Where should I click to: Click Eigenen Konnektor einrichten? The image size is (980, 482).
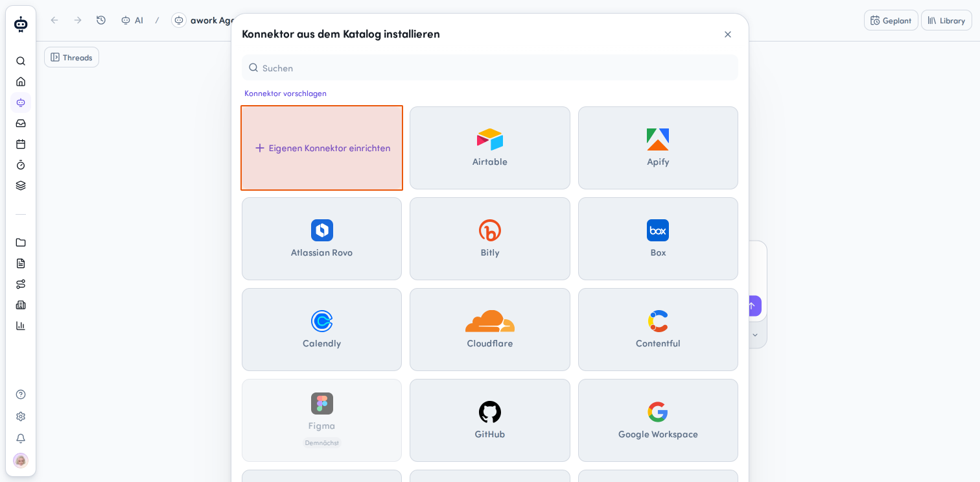click(322, 148)
